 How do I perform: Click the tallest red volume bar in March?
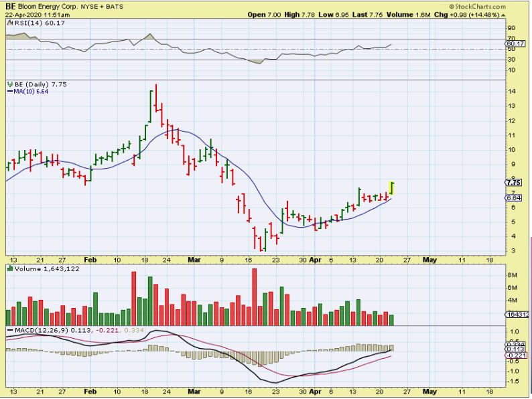click(x=255, y=297)
